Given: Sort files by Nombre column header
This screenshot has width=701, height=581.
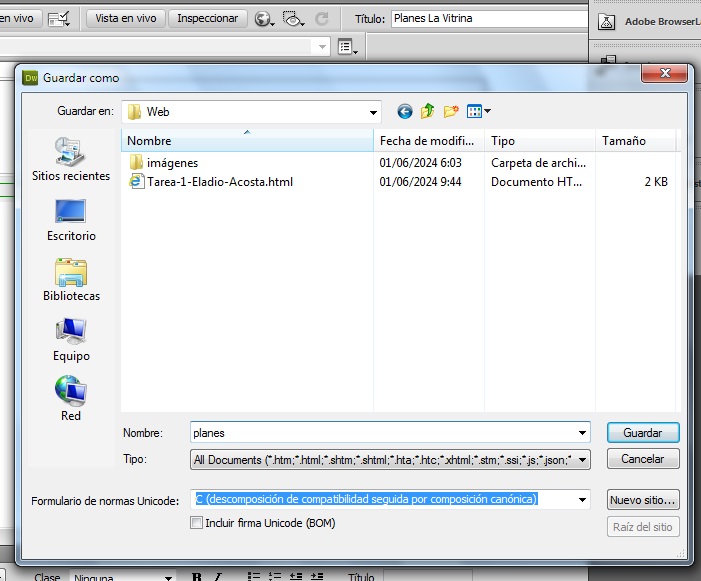Looking at the screenshot, I should 247,141.
